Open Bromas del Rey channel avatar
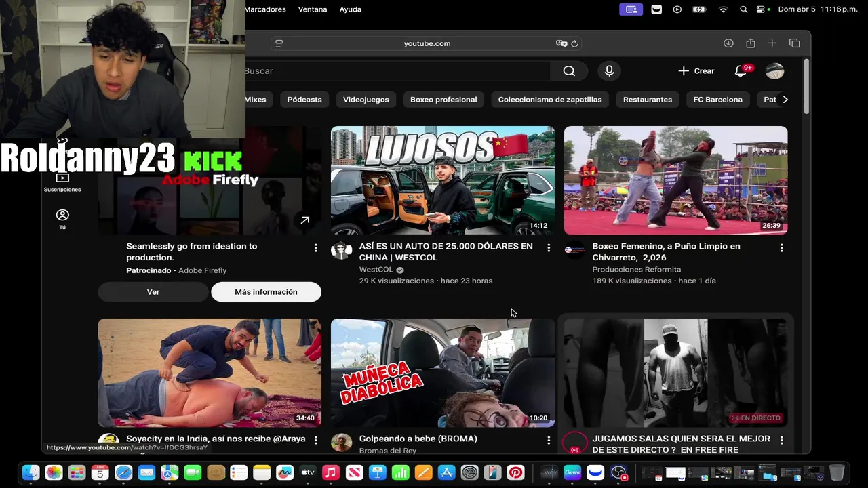Viewport: 868px width, 488px height. pyautogui.click(x=341, y=443)
